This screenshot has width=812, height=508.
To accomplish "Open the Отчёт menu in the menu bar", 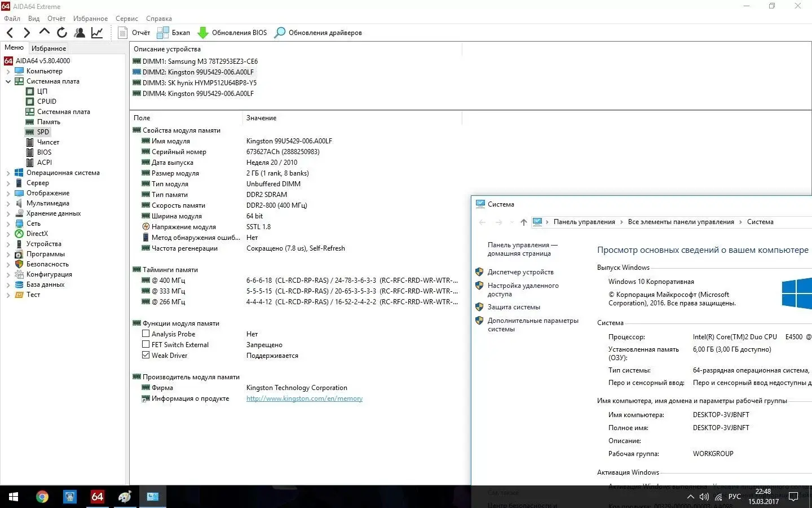I will pos(56,19).
